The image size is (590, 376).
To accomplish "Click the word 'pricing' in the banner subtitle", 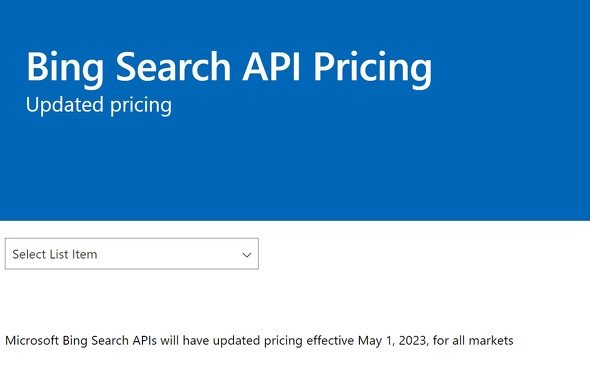I will click(x=141, y=106).
